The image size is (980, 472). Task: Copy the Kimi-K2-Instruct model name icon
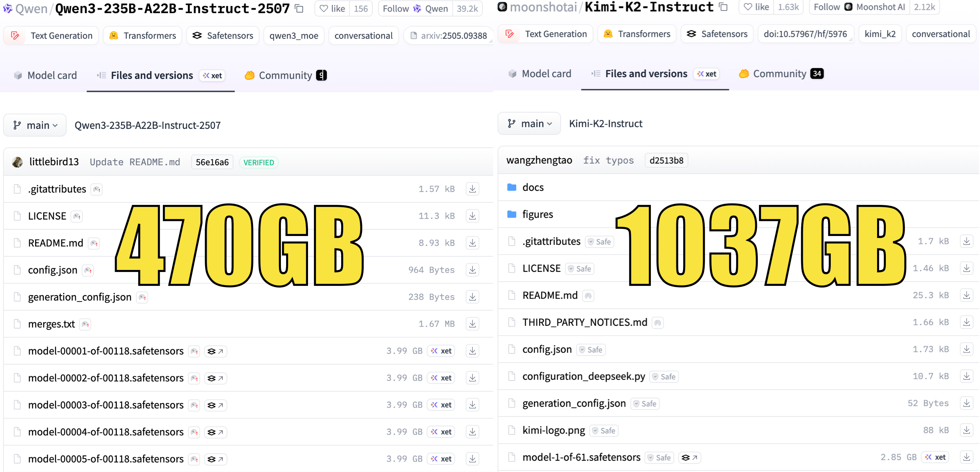click(723, 7)
